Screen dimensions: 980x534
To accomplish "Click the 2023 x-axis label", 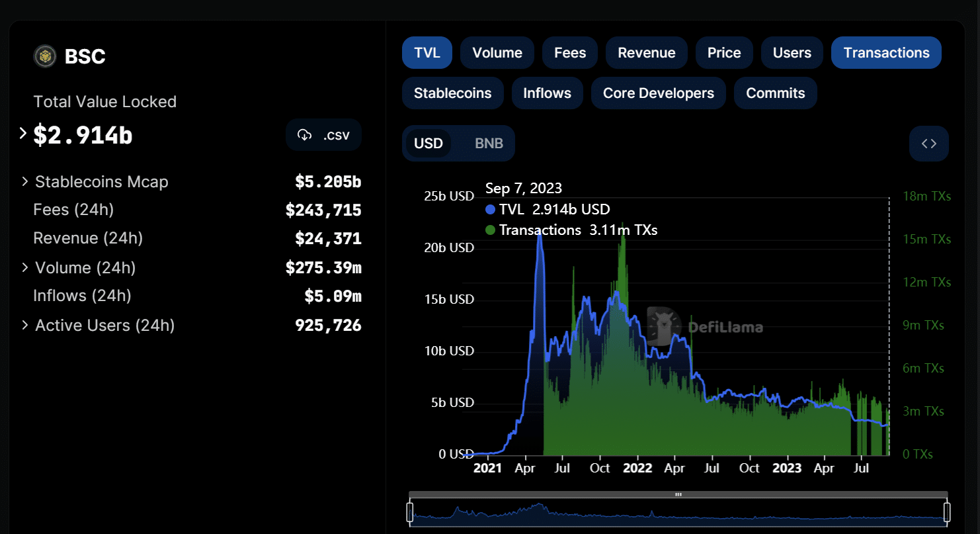I will [x=787, y=468].
